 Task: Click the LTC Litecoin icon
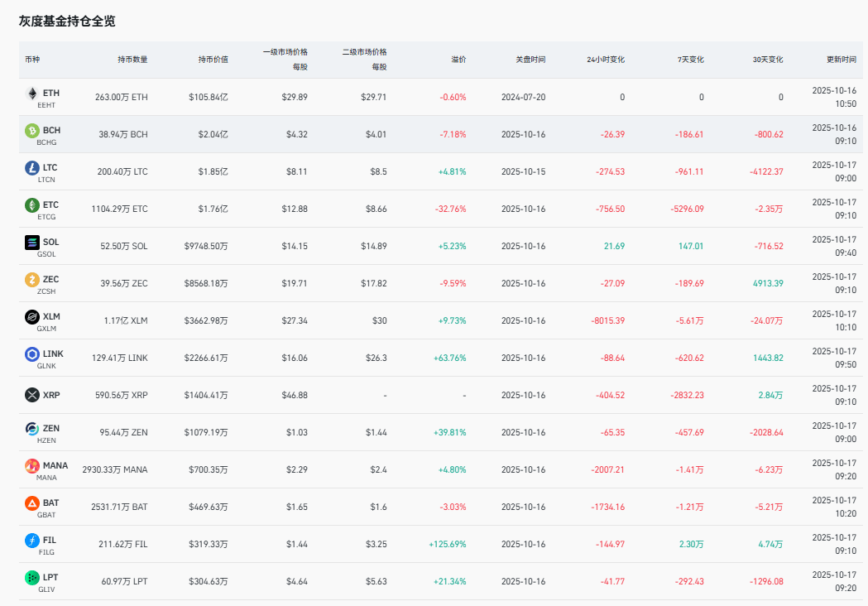[x=32, y=168]
